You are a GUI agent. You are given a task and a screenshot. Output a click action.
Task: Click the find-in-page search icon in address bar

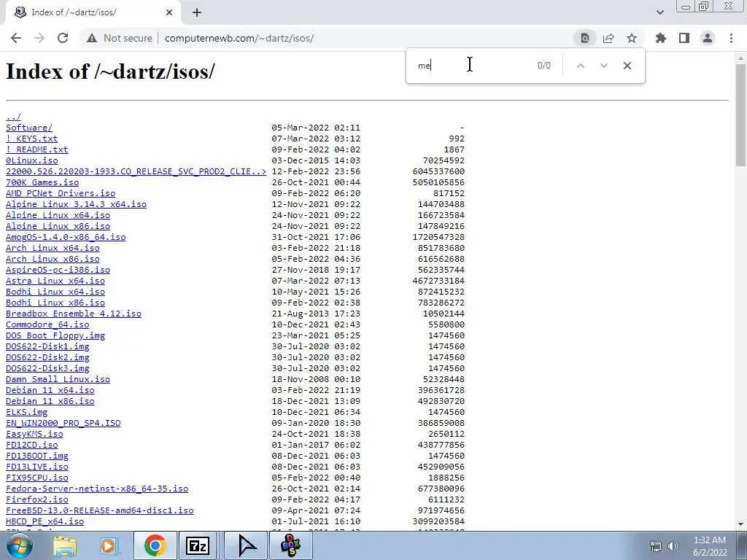click(x=585, y=38)
